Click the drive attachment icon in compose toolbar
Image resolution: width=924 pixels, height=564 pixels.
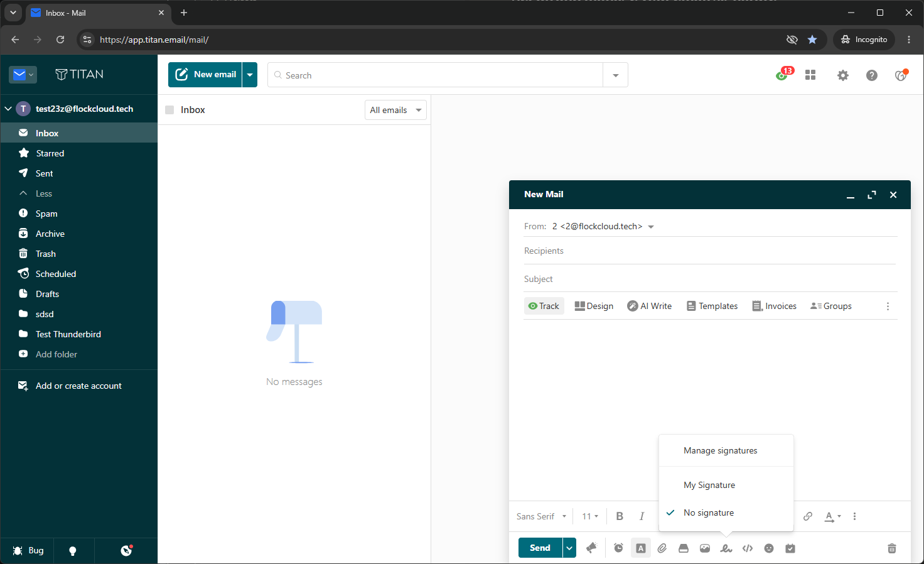(684, 548)
